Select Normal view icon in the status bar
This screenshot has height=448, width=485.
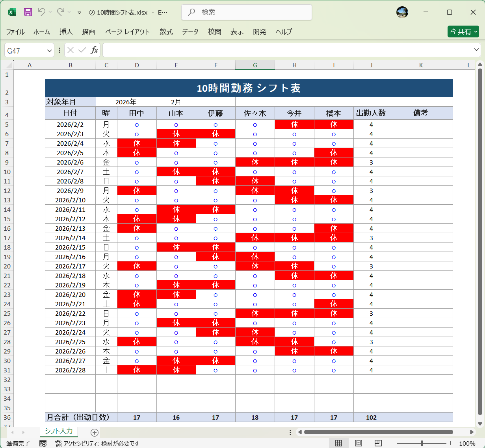click(338, 443)
